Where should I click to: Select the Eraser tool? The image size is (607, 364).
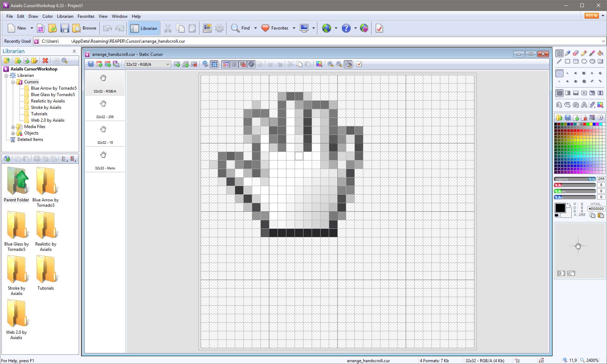[x=576, y=53]
